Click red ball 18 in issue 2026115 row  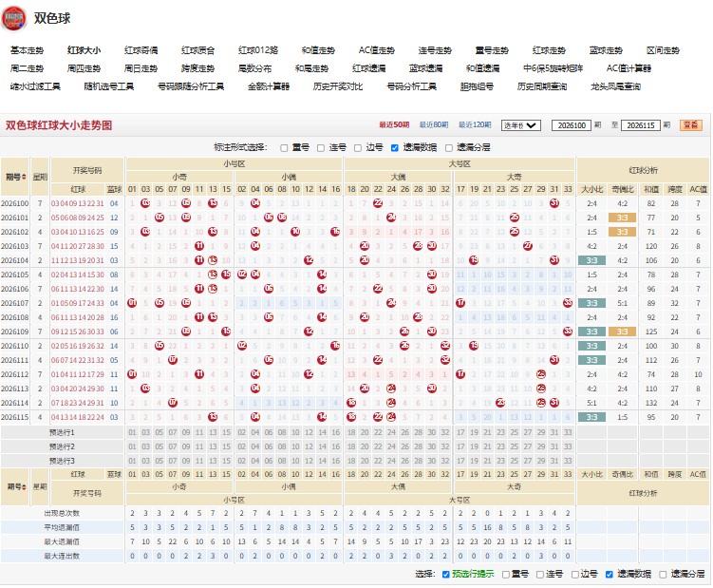351,417
